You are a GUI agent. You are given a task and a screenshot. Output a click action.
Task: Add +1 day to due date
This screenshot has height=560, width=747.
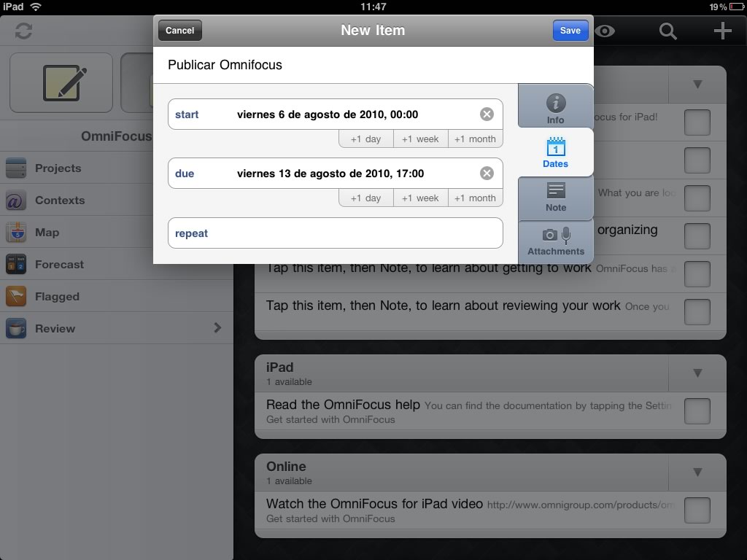pos(366,198)
